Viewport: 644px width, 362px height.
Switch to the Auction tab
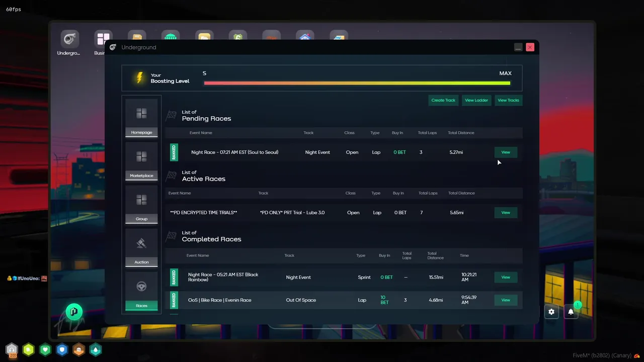[141, 247]
